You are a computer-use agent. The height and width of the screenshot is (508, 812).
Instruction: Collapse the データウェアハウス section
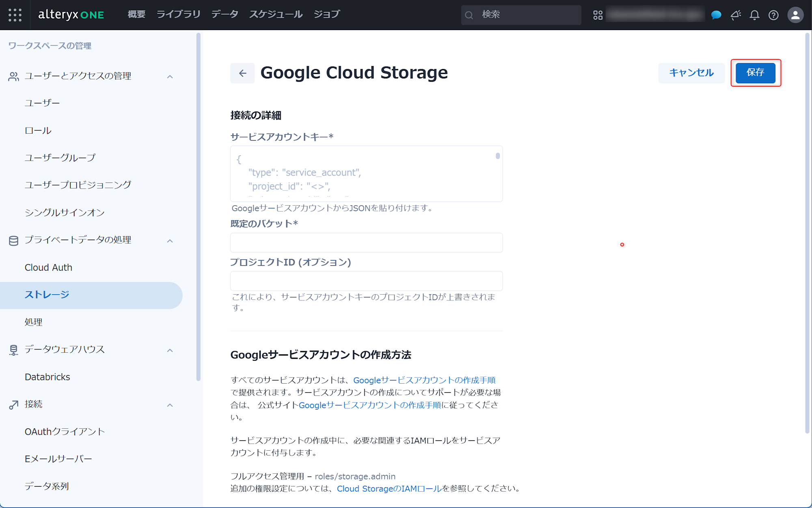pyautogui.click(x=170, y=350)
